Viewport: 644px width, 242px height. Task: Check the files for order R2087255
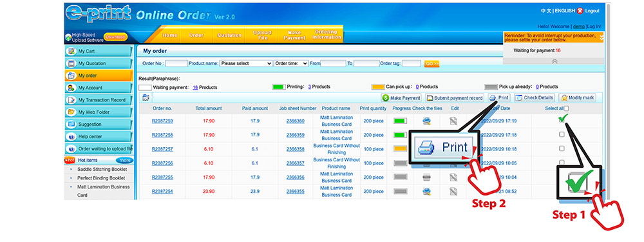pos(427,177)
